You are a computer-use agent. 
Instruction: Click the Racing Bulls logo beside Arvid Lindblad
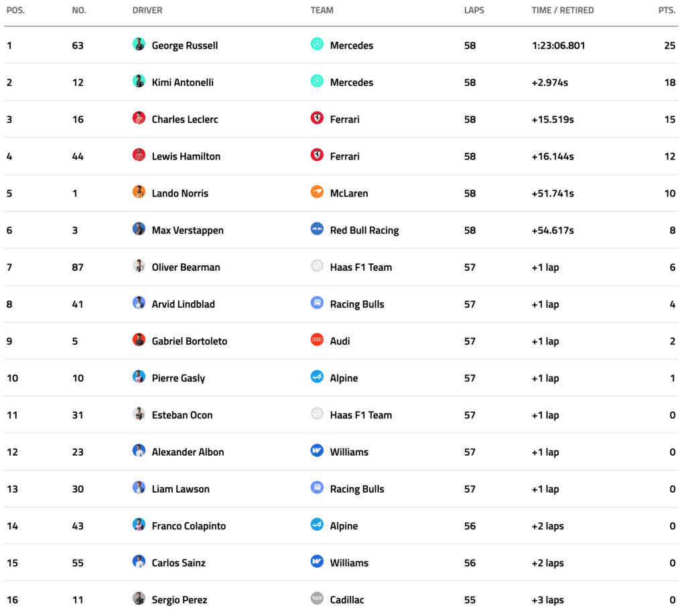pos(317,304)
